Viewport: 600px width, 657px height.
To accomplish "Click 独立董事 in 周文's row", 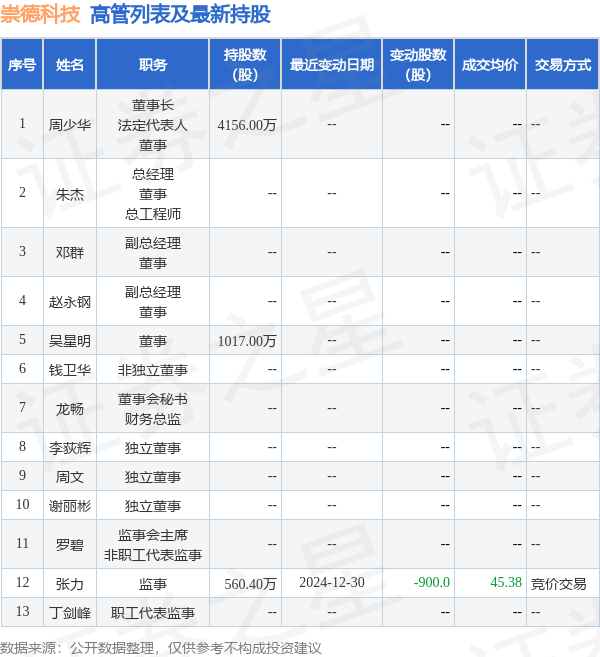I will pos(153,476).
